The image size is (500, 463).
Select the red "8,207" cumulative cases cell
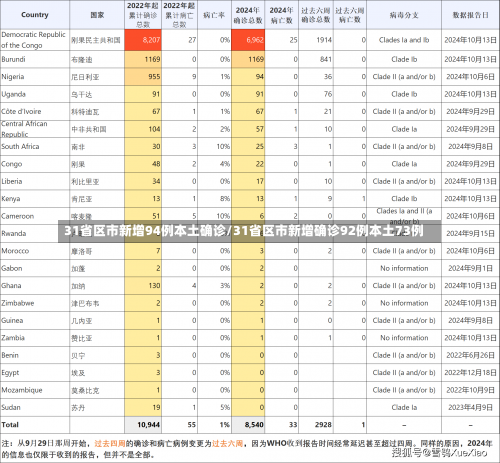tap(143, 40)
